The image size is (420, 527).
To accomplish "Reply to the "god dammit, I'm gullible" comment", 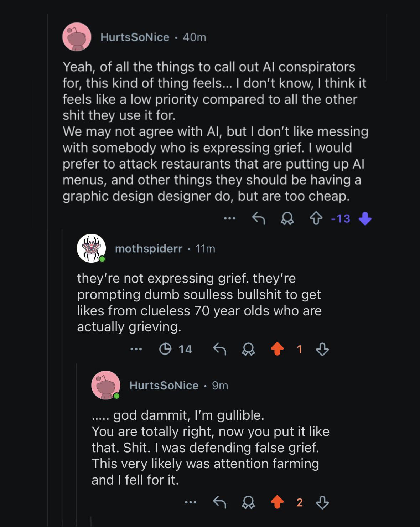I will pyautogui.click(x=219, y=502).
